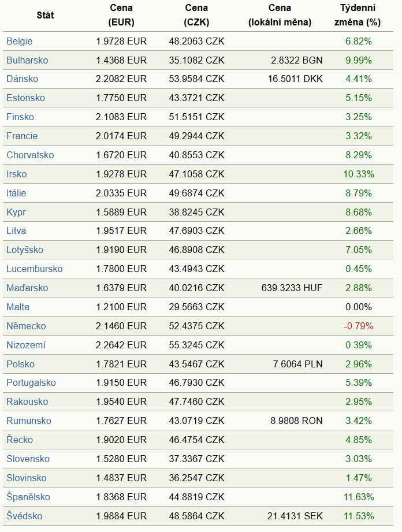Select the Estonsko link

tap(25, 98)
